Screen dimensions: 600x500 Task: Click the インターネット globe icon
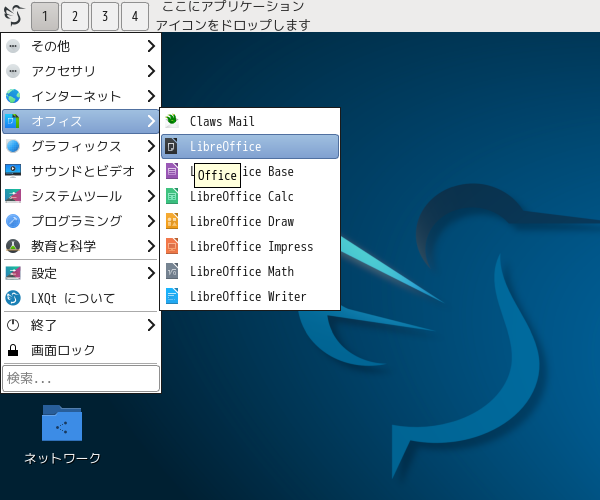[13, 96]
